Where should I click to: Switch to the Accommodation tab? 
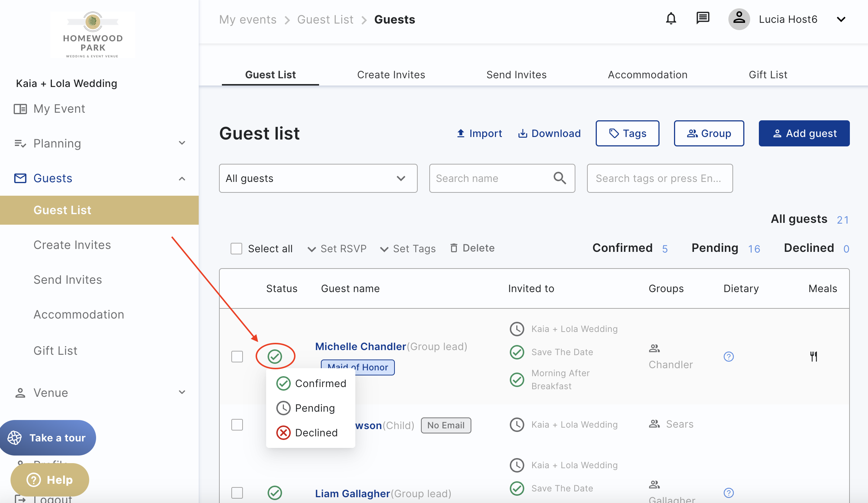click(648, 75)
